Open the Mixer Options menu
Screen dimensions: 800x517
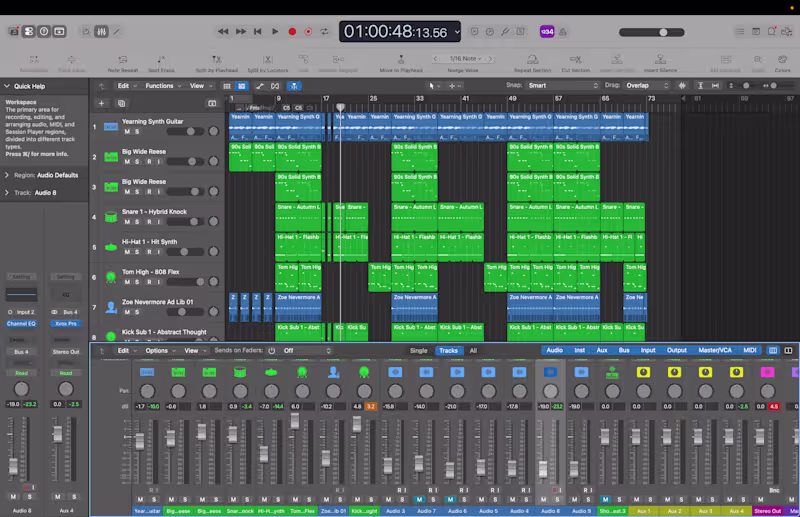[x=160, y=351]
